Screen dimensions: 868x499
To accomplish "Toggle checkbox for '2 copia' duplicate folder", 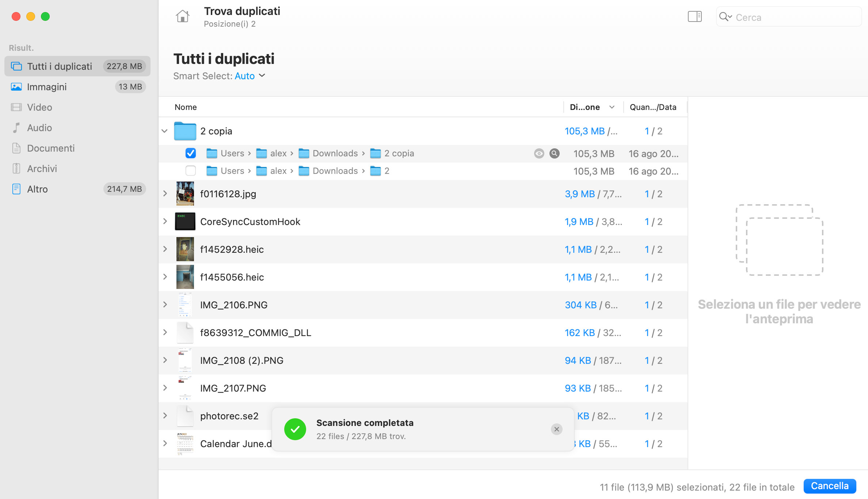I will (191, 153).
